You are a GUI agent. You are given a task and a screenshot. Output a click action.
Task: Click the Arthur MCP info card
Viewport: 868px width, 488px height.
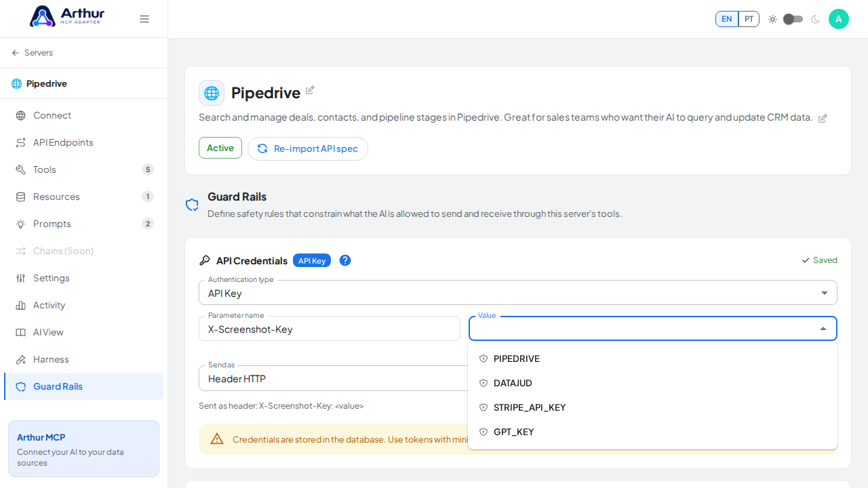(84, 449)
